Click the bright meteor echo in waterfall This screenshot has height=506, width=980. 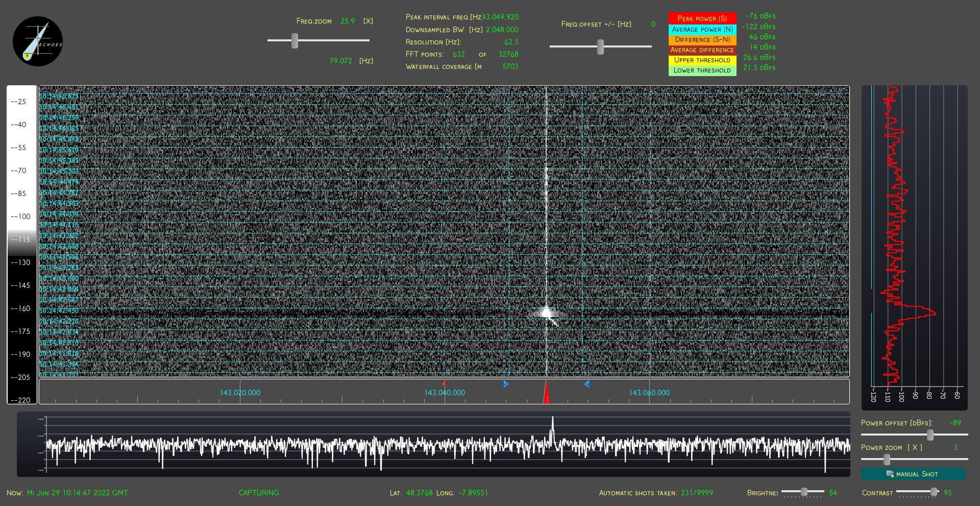pyautogui.click(x=546, y=311)
